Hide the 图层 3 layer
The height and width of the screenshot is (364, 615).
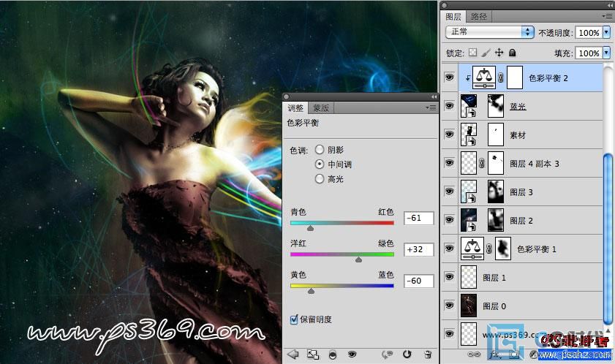tap(450, 192)
